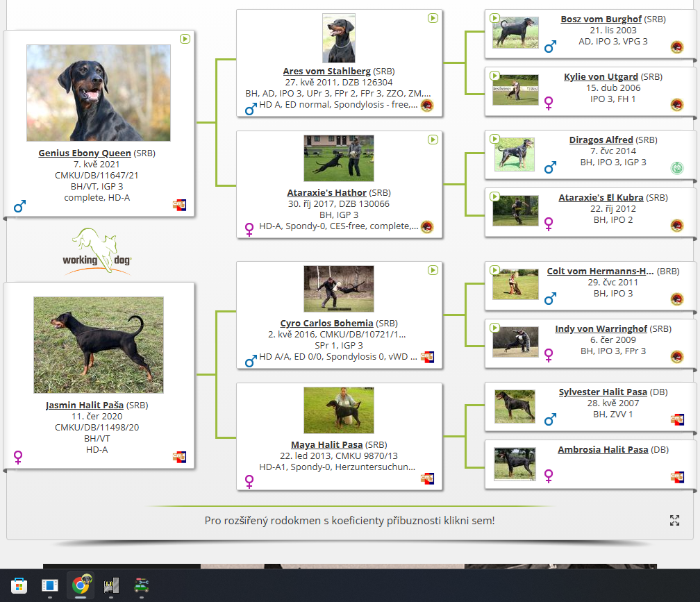Image resolution: width=700 pixels, height=602 pixels.
Task: Open Ataraxie's Hathor pedigree link
Action: coord(326,193)
